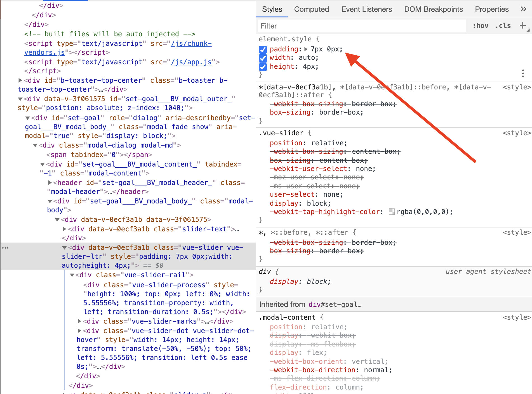Viewport: 532px width, 394px height.
Task: Expand padding shorthand triangle
Action: (306, 49)
